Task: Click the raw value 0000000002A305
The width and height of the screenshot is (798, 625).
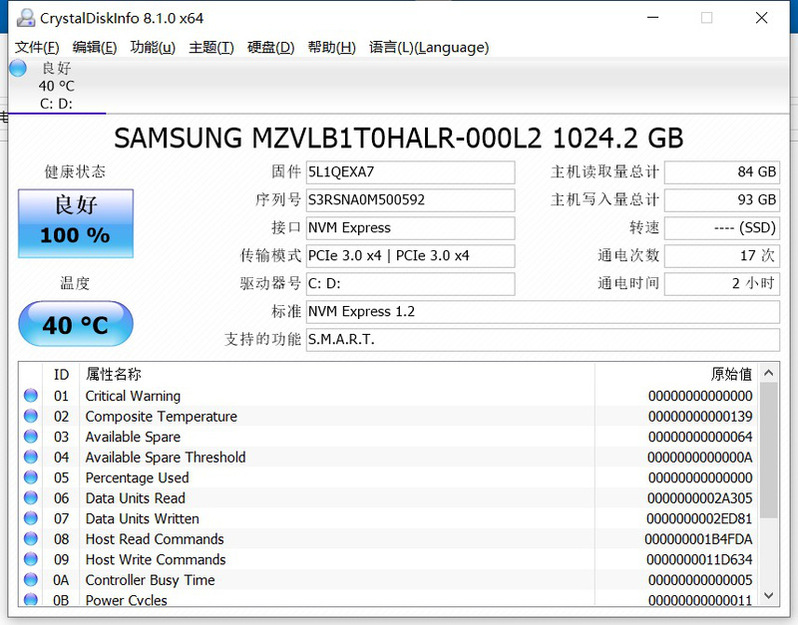Action: 700,498
